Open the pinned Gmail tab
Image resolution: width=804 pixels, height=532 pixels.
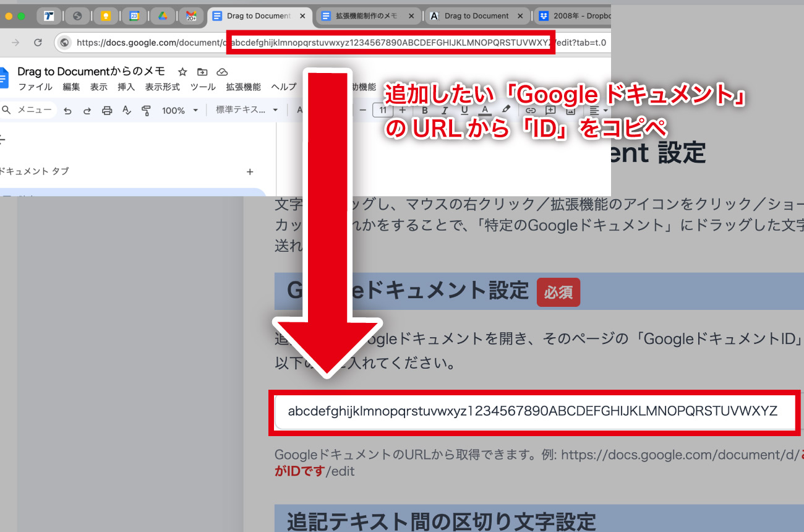pos(191,16)
